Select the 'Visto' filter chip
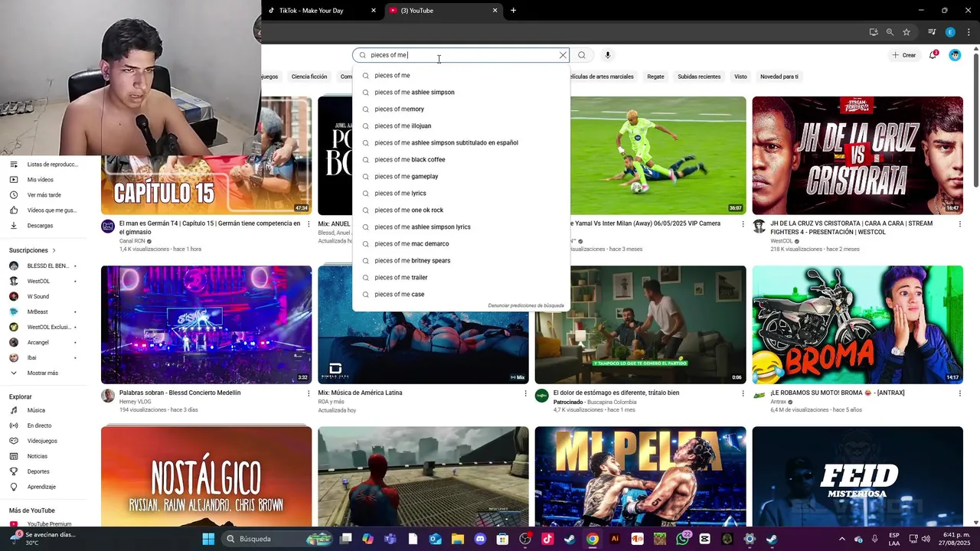The width and height of the screenshot is (980, 551). [740, 77]
